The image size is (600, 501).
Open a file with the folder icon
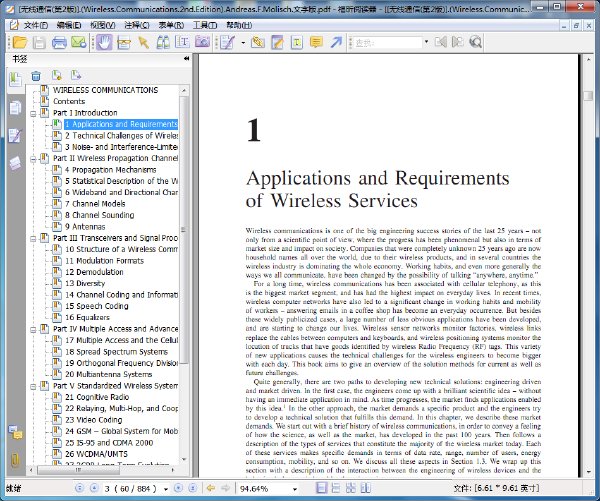[20, 42]
